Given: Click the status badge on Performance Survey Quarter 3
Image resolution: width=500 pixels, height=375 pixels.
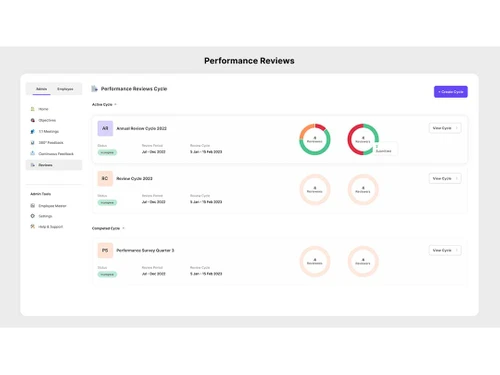Looking at the screenshot, I should [107, 274].
